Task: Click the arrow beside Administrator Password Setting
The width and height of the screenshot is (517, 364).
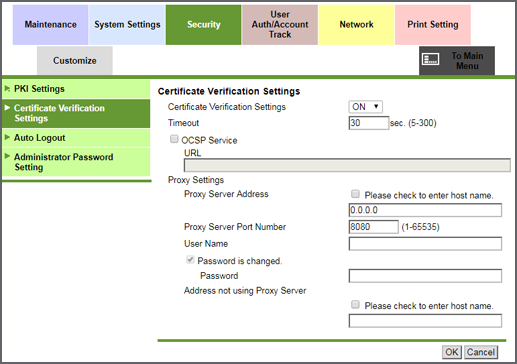Action: tap(7, 156)
